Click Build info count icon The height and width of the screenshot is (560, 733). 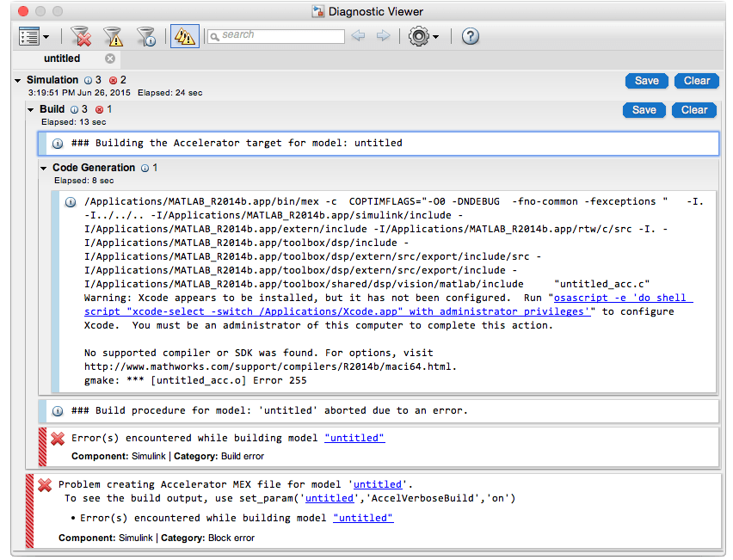pyautogui.click(x=74, y=110)
